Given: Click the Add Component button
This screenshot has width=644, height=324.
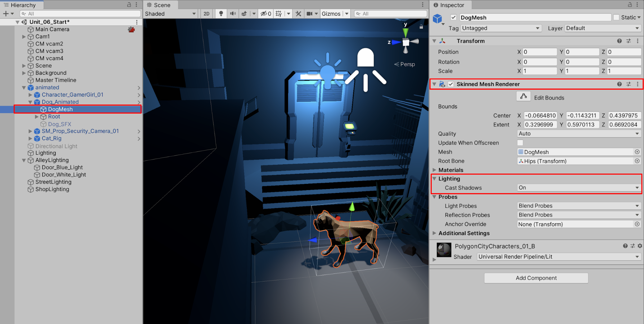Looking at the screenshot, I should tap(536, 278).
